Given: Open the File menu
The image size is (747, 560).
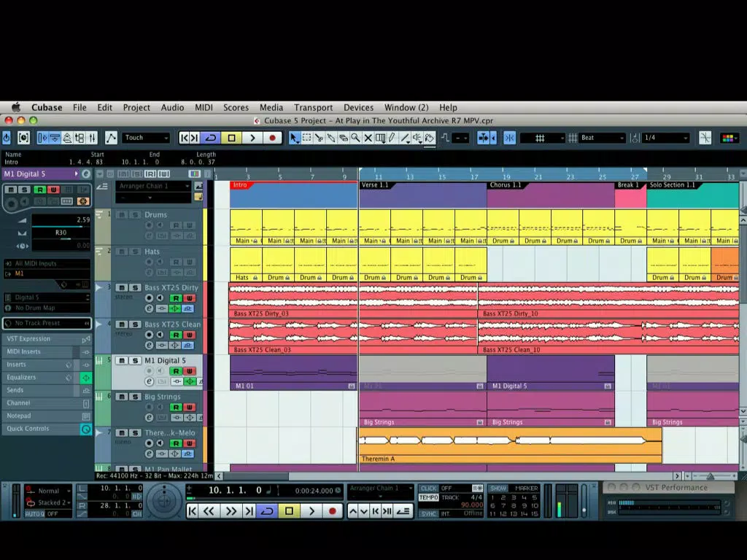Looking at the screenshot, I should 80,108.
